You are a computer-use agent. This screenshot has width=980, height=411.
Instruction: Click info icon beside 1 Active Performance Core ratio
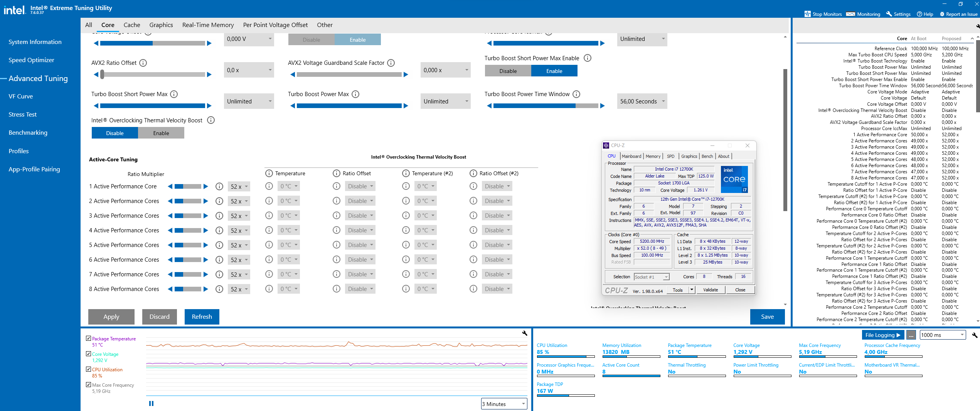point(219,187)
